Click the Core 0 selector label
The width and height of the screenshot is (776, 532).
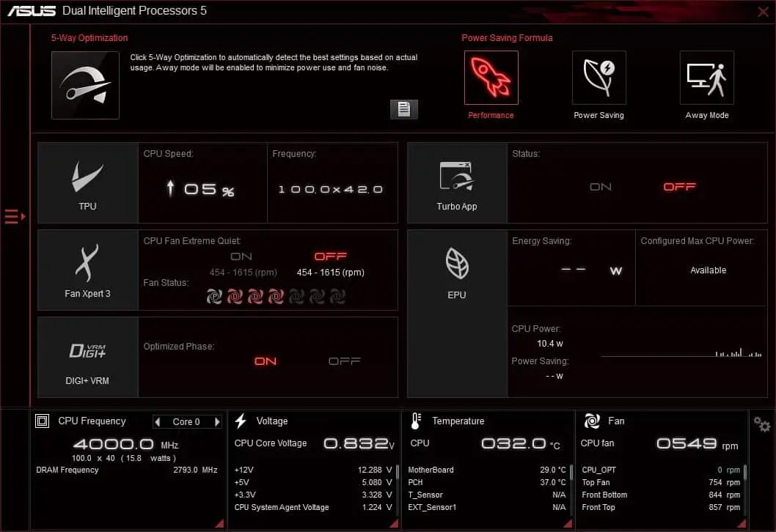pyautogui.click(x=186, y=422)
